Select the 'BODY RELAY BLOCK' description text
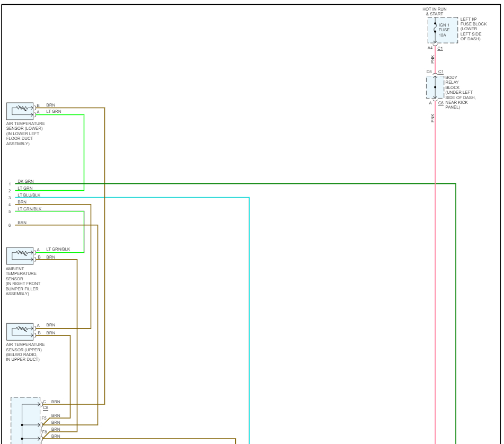The image size is (504, 444). [461, 92]
